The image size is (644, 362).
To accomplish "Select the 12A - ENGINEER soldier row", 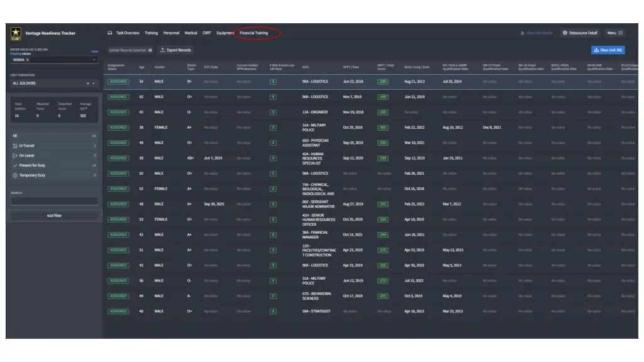I will (x=370, y=112).
